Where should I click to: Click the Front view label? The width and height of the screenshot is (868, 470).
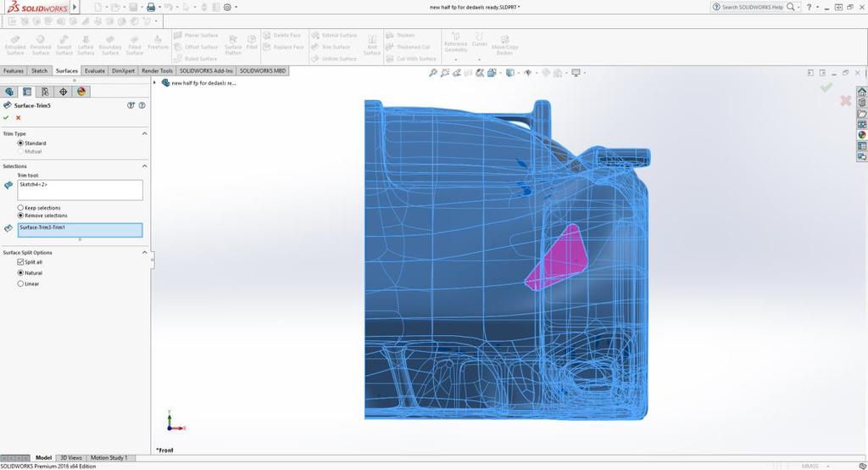165,450
